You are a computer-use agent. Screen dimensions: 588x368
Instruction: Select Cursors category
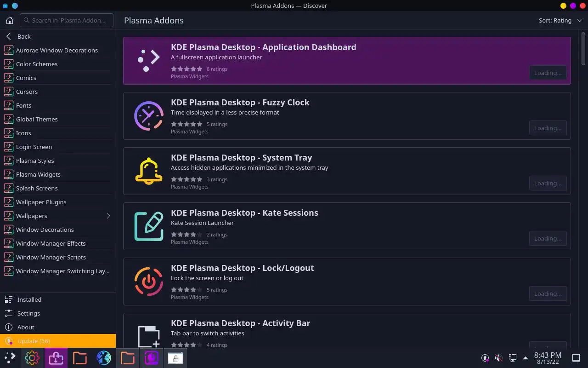pyautogui.click(x=58, y=92)
